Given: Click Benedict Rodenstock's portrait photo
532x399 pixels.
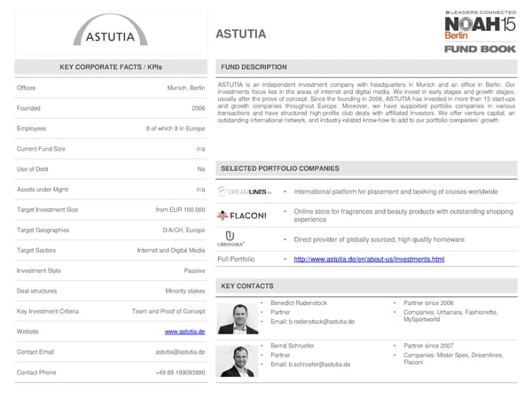Looking at the screenshot, I should (x=238, y=318).
